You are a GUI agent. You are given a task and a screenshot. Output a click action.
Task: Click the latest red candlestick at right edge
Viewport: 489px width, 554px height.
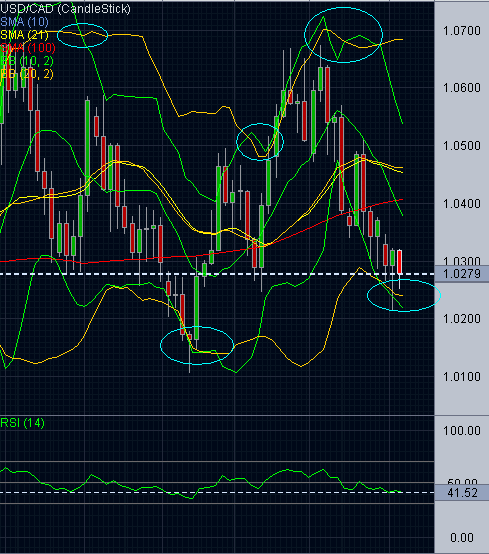pos(400,262)
